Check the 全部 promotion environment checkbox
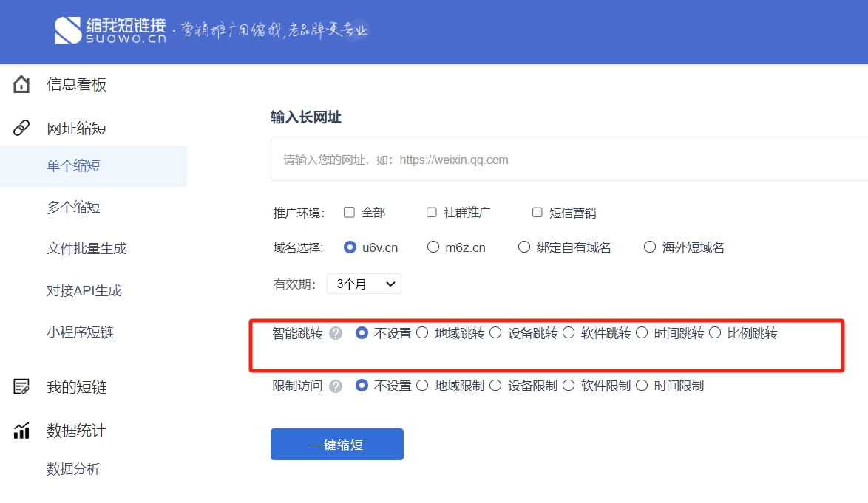 (350, 213)
